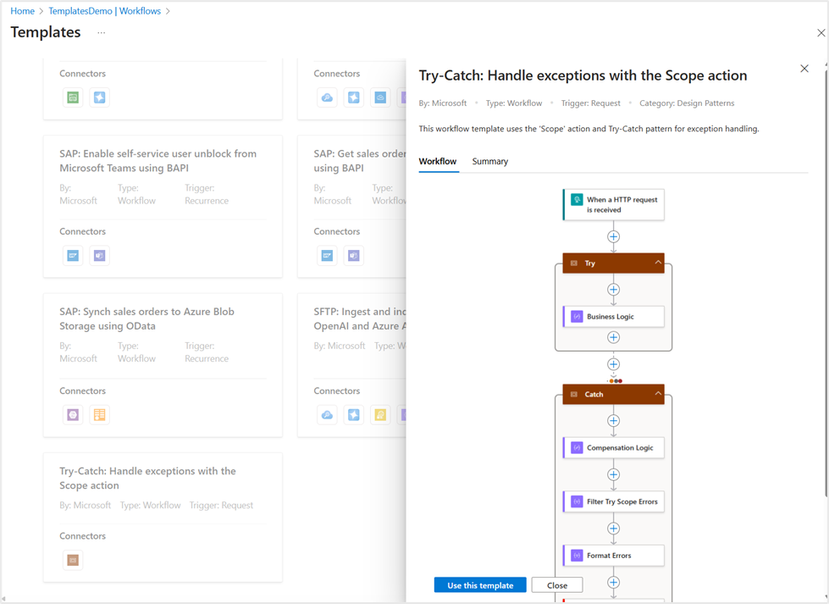This screenshot has width=829, height=604.
Task: Add step below Business Logic action
Action: click(x=613, y=337)
